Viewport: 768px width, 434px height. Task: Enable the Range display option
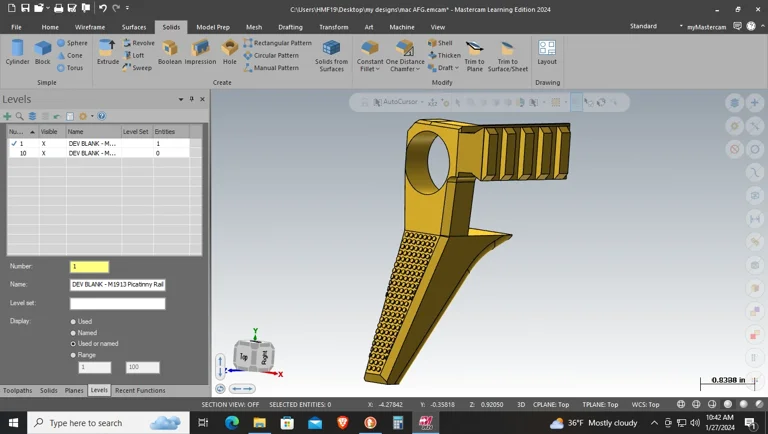pos(73,355)
